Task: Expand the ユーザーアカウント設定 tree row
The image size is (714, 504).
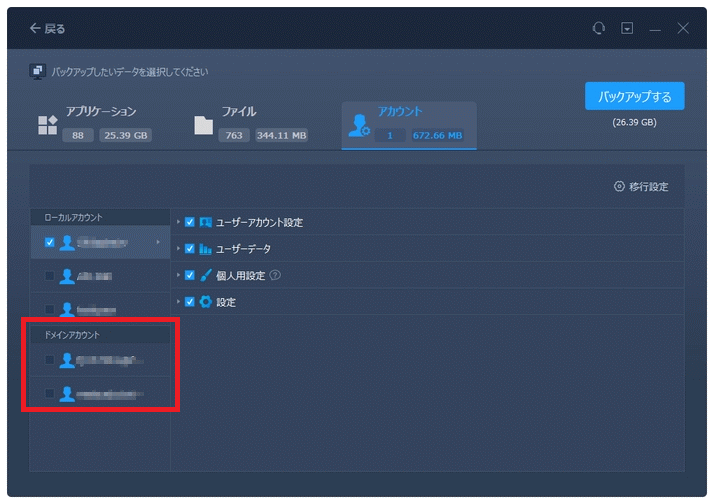Action: (x=179, y=222)
